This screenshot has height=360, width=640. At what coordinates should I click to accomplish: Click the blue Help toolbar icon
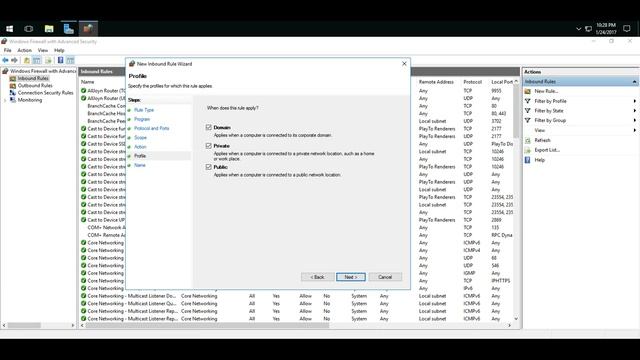tap(60, 60)
